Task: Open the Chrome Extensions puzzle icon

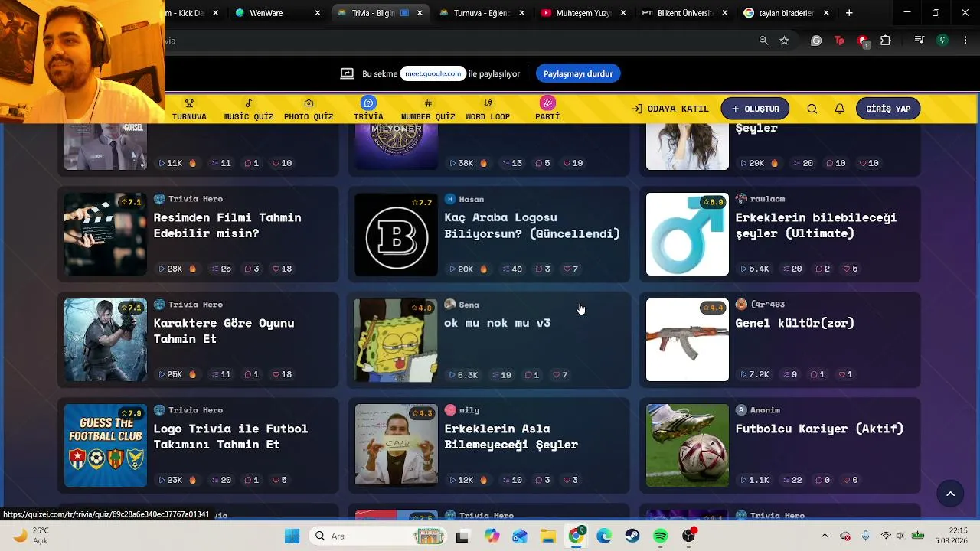Action: [886, 41]
